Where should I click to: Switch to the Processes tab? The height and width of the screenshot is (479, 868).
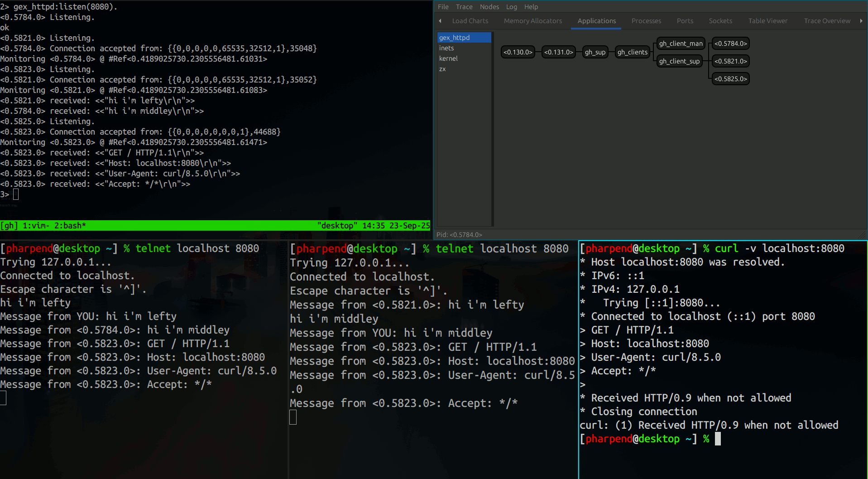point(646,21)
